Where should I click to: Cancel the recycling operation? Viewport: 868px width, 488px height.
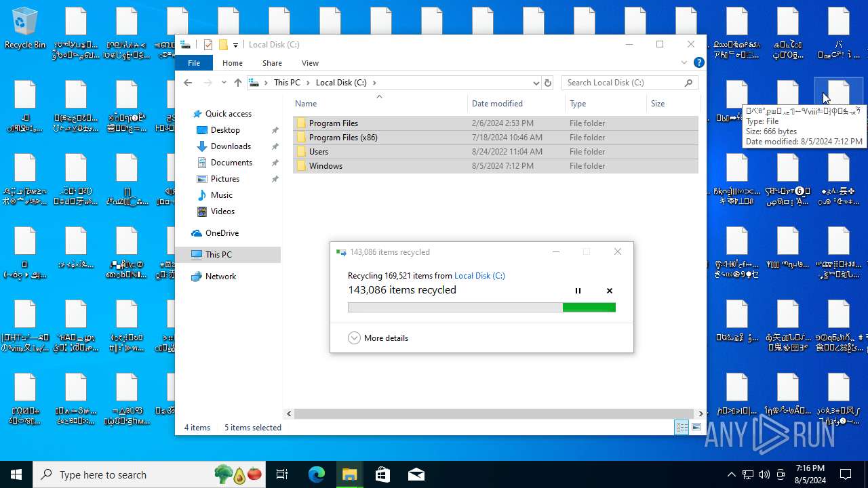(x=609, y=291)
